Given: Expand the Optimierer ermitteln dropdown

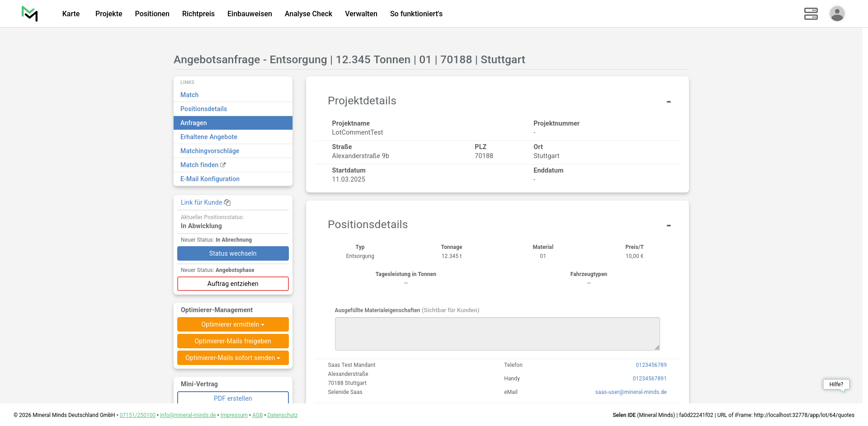Looking at the screenshot, I should tap(233, 324).
